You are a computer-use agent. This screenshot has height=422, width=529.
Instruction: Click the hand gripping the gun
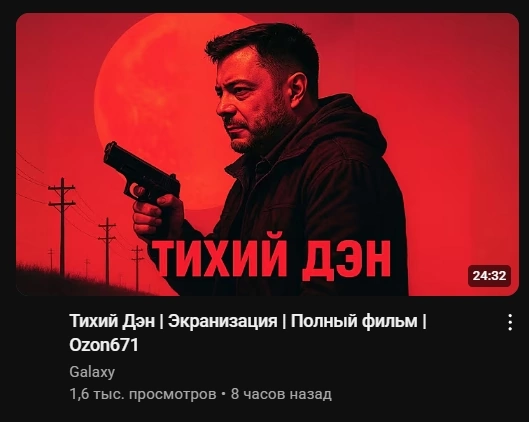(x=157, y=216)
